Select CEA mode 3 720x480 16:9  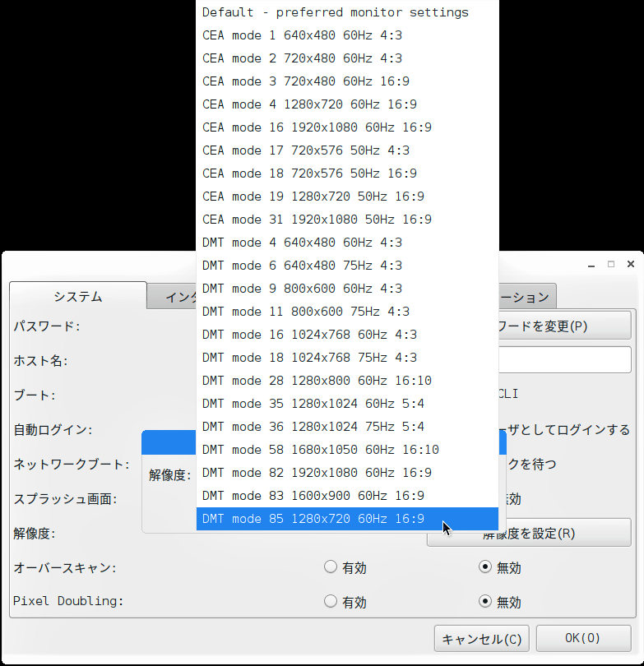click(347, 81)
